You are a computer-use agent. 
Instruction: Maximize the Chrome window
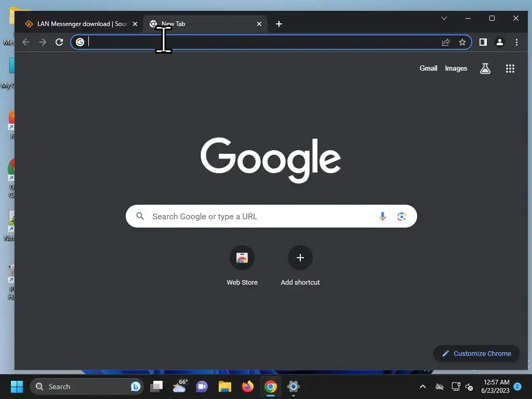[x=491, y=18]
